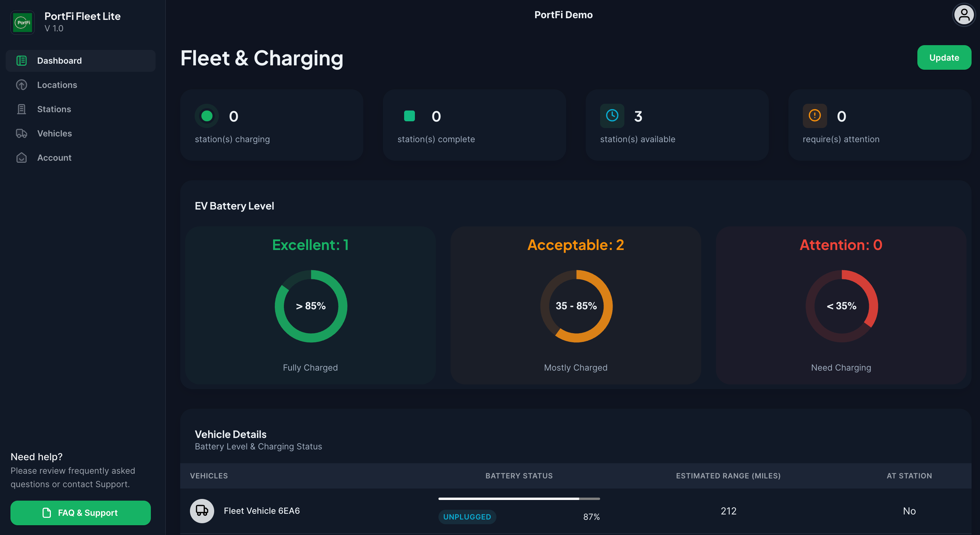Screen dimensions: 980x535
Task: Click the Vehicles truck sidebar icon
Action: click(x=21, y=133)
